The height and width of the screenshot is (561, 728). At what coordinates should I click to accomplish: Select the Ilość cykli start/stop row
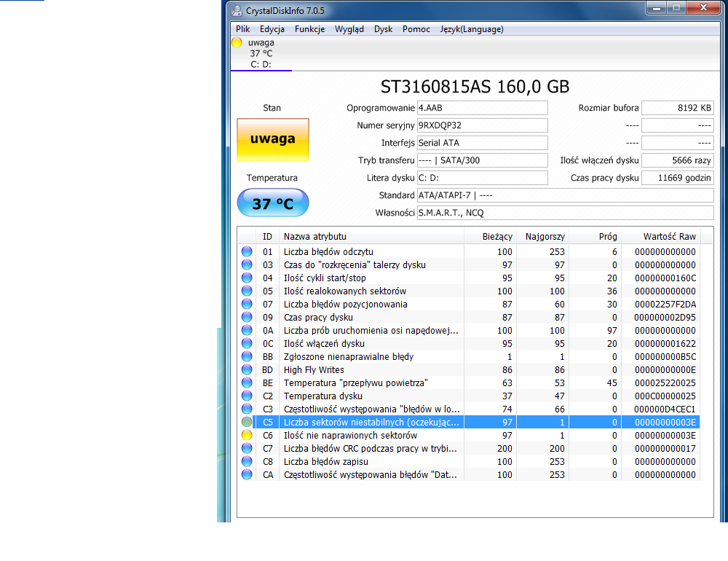click(469, 278)
